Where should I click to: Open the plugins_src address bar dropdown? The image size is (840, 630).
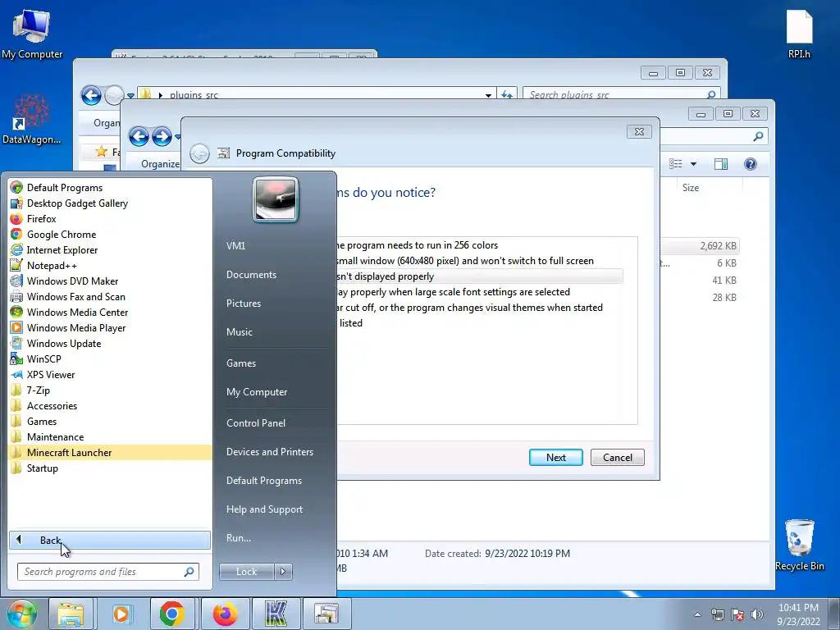pyautogui.click(x=488, y=95)
